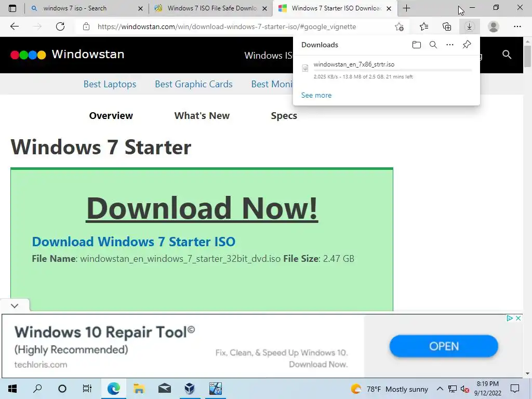Open the network status tray icon
Screen dimensions: 532x399
pos(453,389)
